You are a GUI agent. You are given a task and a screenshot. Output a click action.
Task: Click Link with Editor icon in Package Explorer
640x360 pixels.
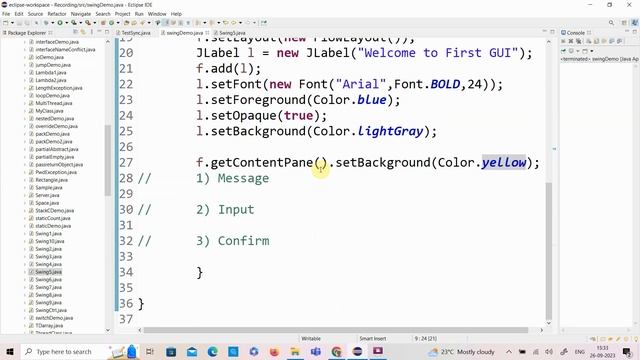point(83,32)
